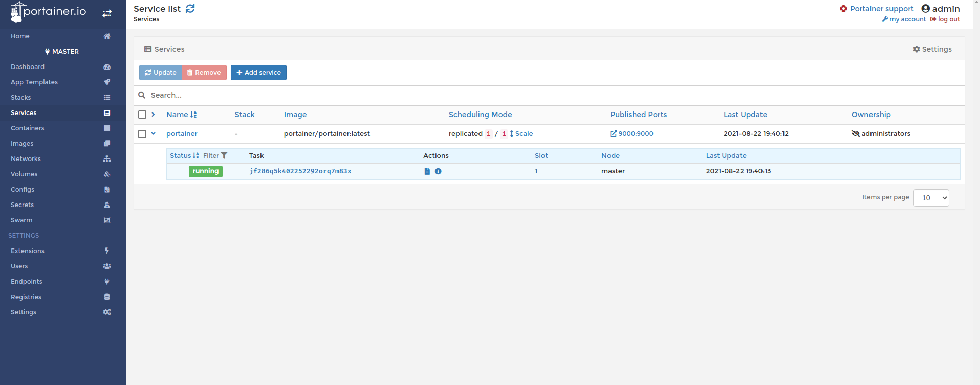The height and width of the screenshot is (385, 980).
Task: Click Configs file icon in sidebar
Action: coord(107,190)
